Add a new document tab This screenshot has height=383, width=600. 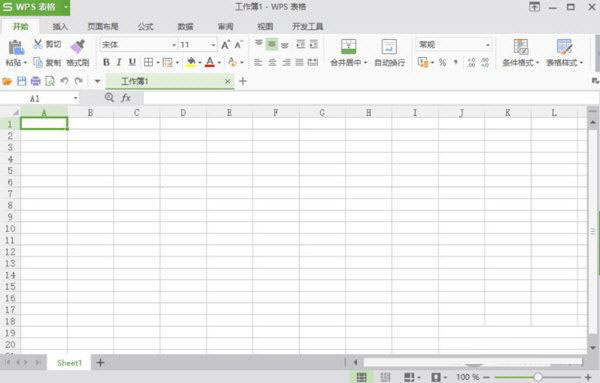[243, 81]
